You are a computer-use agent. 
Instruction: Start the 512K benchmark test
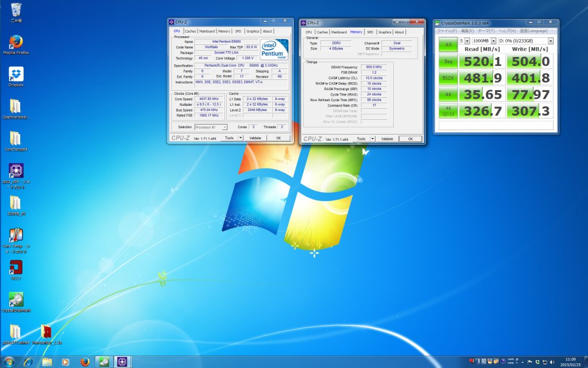(x=447, y=79)
